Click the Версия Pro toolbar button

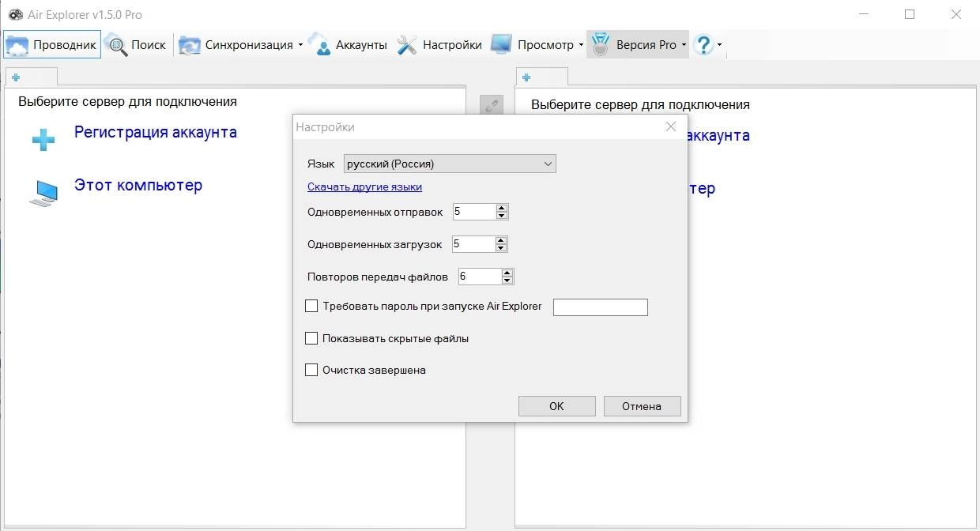pyautogui.click(x=634, y=45)
